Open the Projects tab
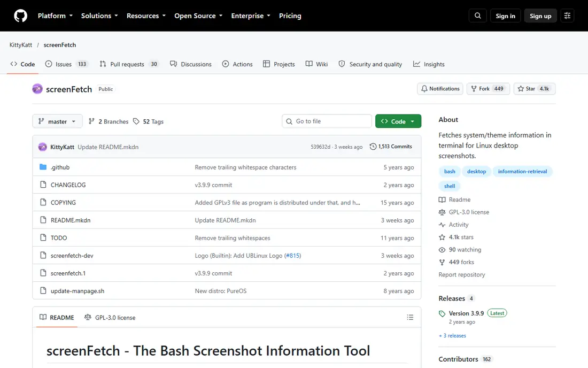The width and height of the screenshot is (588, 368). (279, 64)
